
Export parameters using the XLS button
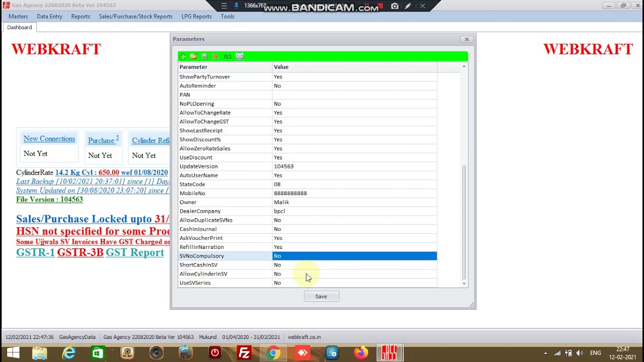(x=227, y=57)
